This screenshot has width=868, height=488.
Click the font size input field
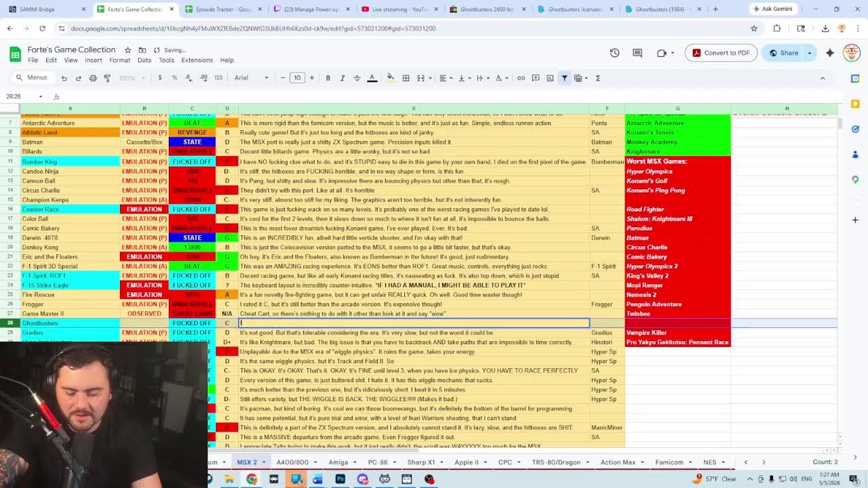(x=297, y=78)
